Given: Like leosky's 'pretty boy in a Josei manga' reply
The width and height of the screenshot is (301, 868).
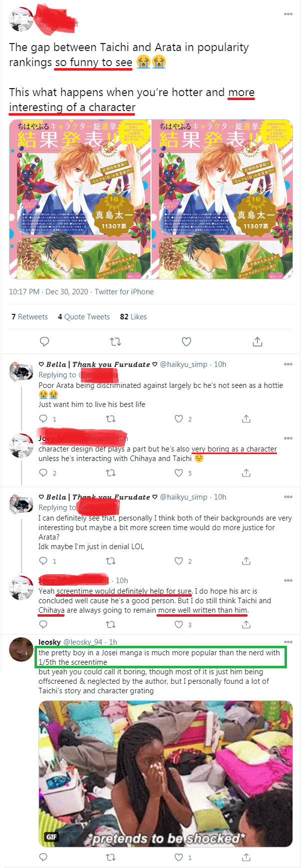Looking at the screenshot, I should [179, 857].
